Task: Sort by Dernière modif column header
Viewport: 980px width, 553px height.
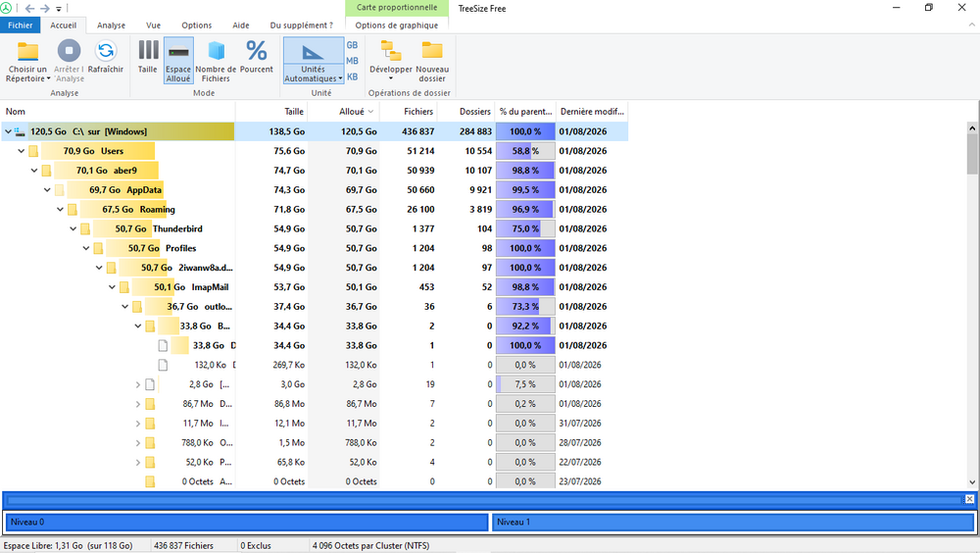Action: click(592, 112)
